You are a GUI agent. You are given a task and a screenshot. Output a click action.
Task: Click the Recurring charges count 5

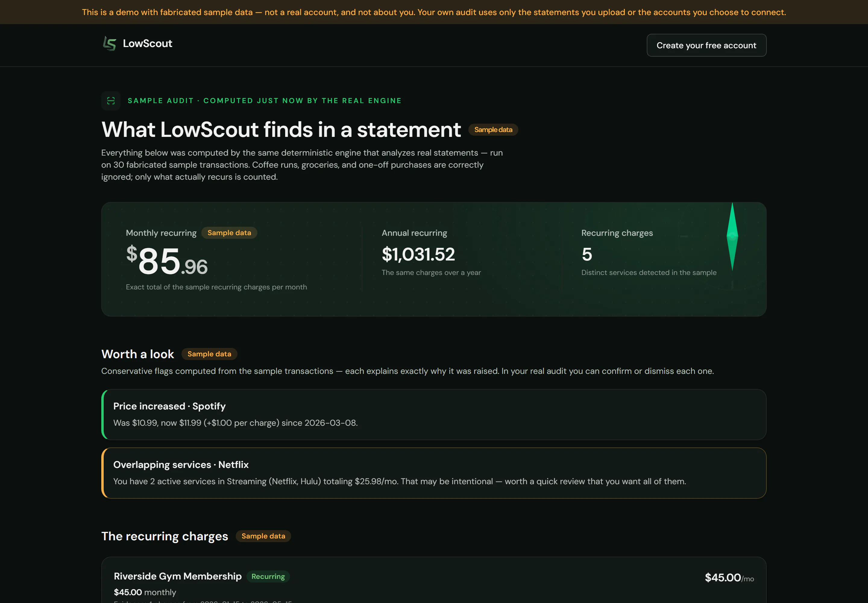tap(587, 254)
